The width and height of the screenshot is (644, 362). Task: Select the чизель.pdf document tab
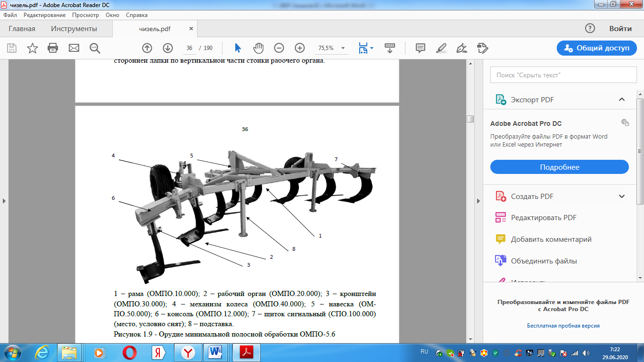tap(155, 29)
